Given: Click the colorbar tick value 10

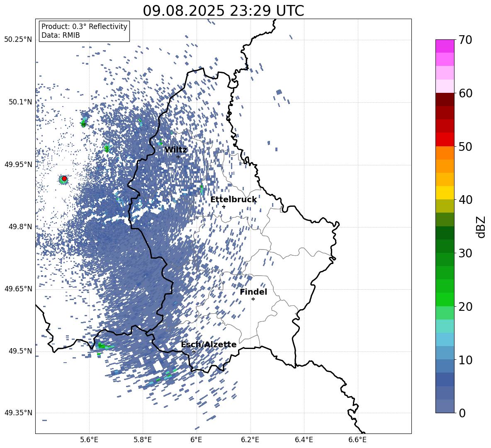Looking at the screenshot, I should point(465,360).
